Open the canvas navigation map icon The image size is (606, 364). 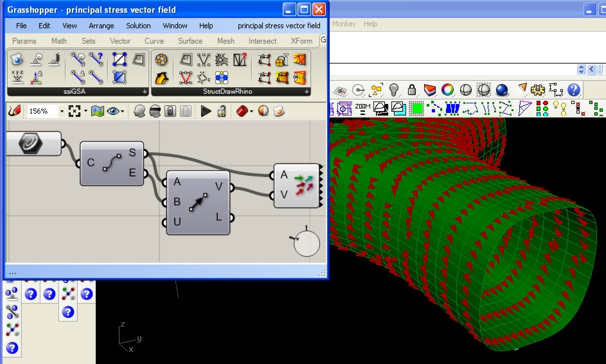[98, 111]
